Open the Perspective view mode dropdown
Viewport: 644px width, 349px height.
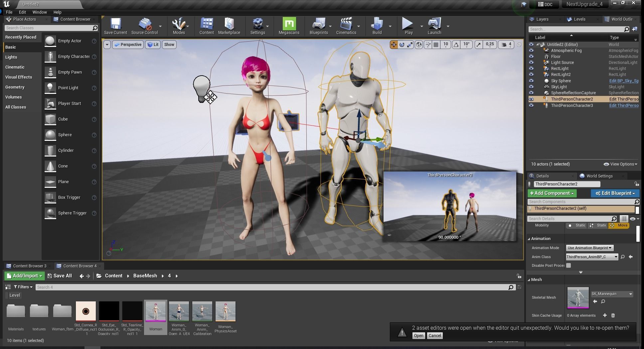click(128, 45)
